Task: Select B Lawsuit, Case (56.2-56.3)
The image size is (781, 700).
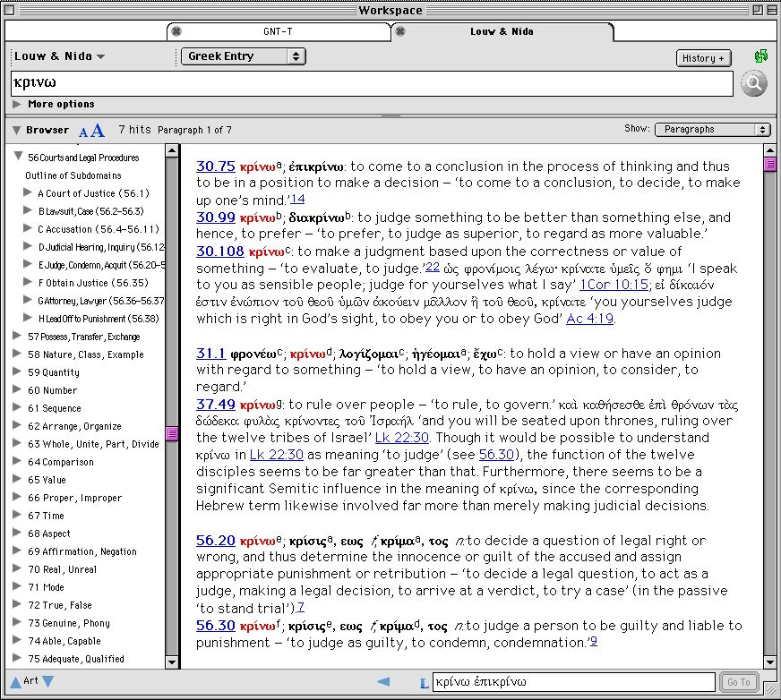Action: 90,211
